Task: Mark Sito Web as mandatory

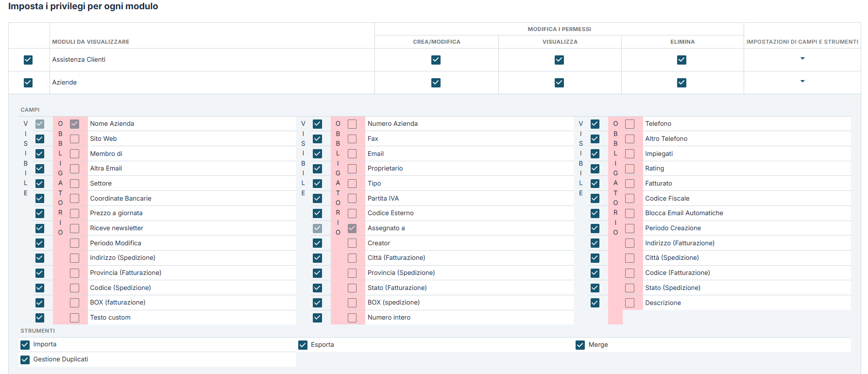Action: (x=74, y=139)
